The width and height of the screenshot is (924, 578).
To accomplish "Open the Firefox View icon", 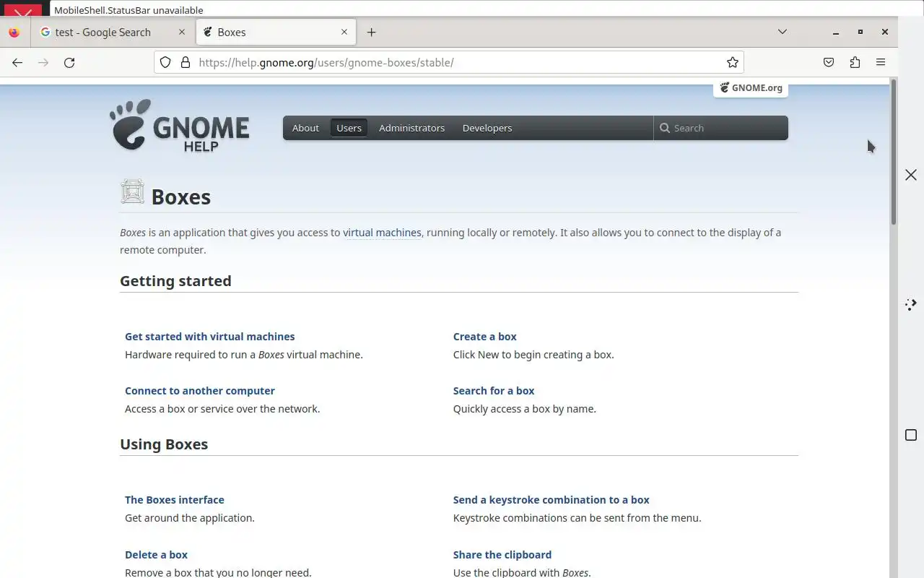I will [14, 33].
